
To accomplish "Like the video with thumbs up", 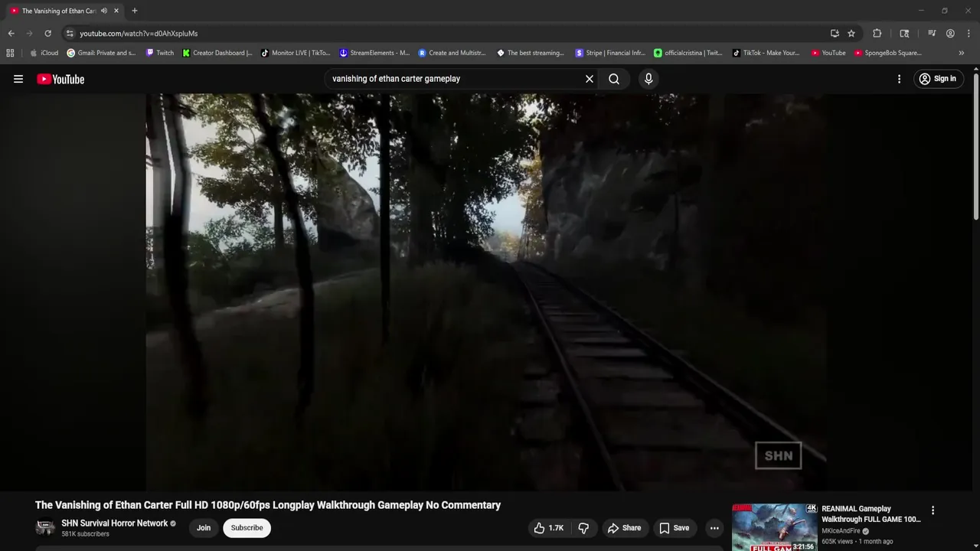I will pos(550,528).
